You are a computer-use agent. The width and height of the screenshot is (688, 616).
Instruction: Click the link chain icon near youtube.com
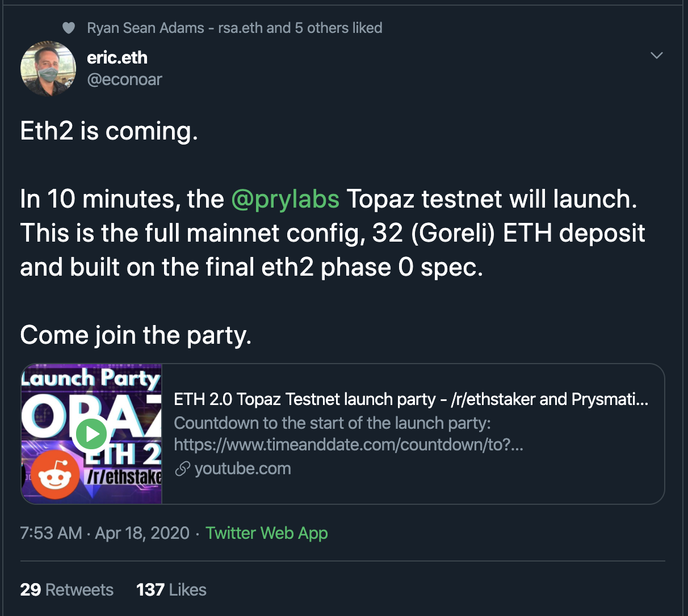(x=182, y=469)
